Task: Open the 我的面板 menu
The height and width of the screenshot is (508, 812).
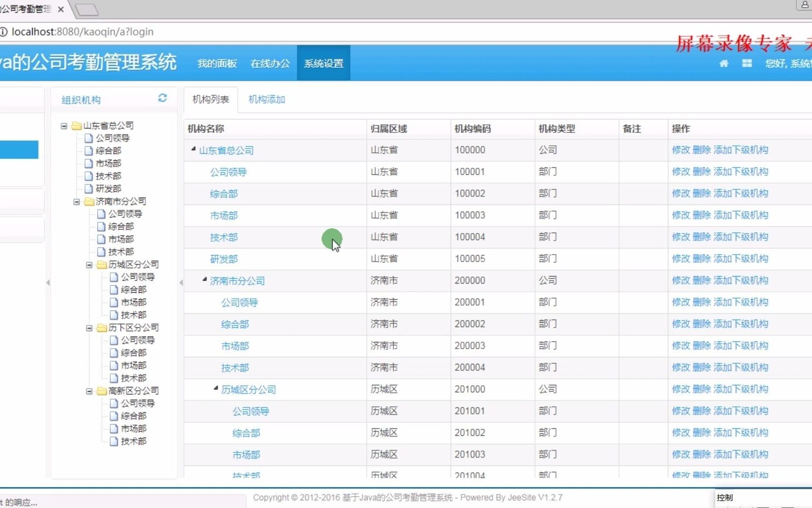Action: click(x=217, y=63)
